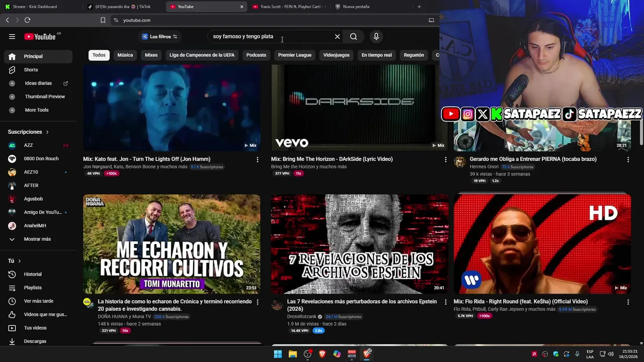Viewport: 644px width, 362px height.
Task: Go back with the browser back arrow
Action: pyautogui.click(x=7, y=20)
